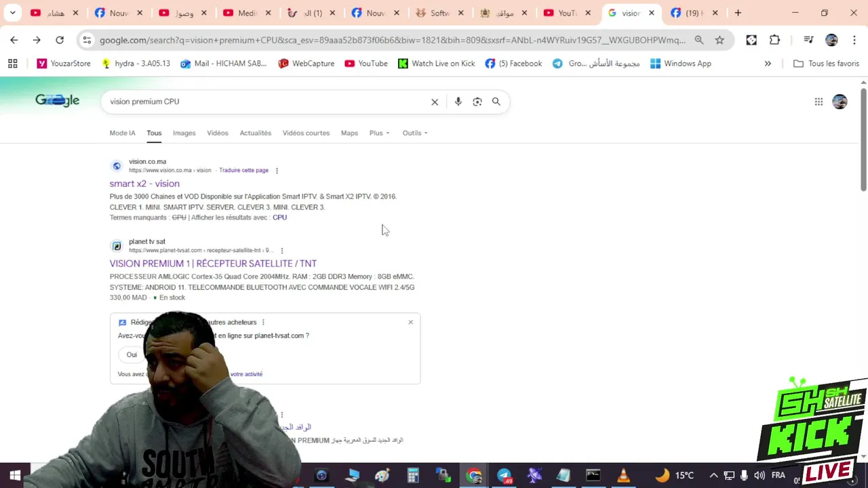Image resolution: width=868 pixels, height=488 pixels.
Task: Open more options on the survey card
Action: click(x=263, y=322)
